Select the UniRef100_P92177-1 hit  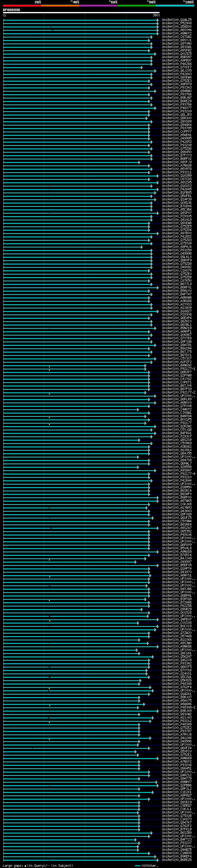coord(179,369)
